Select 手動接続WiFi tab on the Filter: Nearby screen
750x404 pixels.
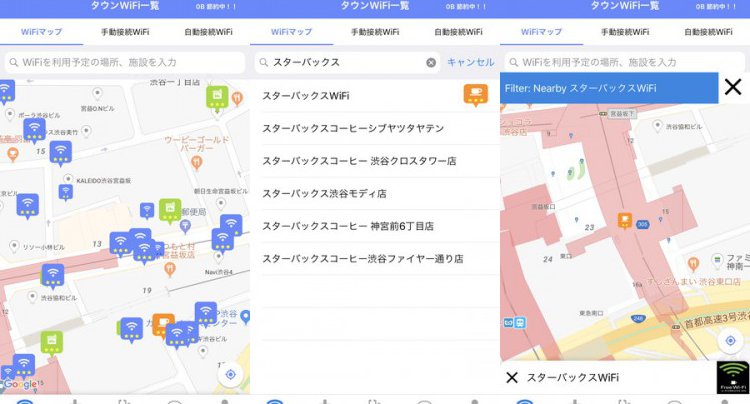click(625, 32)
